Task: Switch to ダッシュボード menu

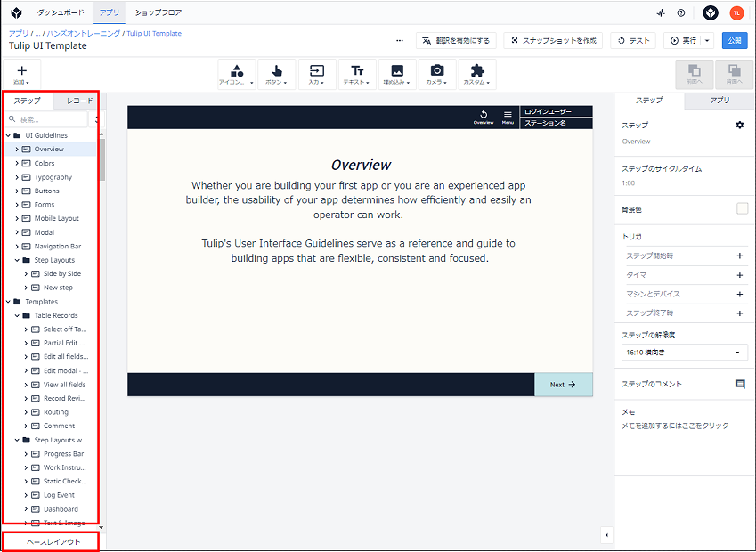Action: 61,12
